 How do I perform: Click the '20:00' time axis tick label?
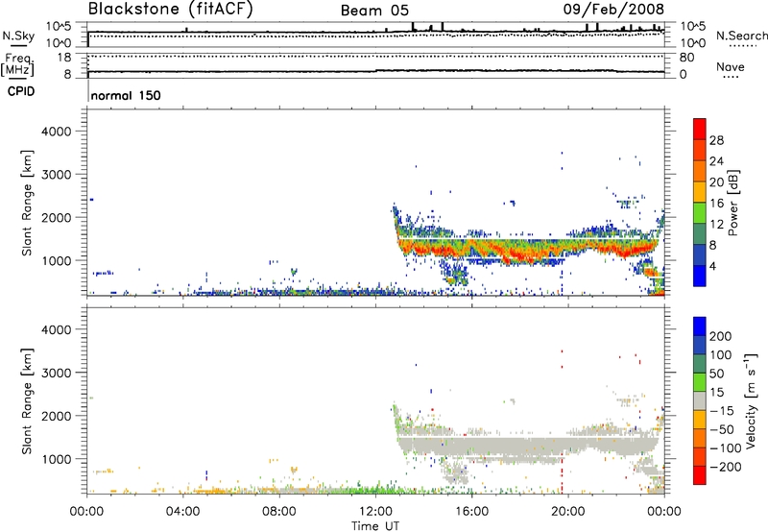pyautogui.click(x=567, y=512)
